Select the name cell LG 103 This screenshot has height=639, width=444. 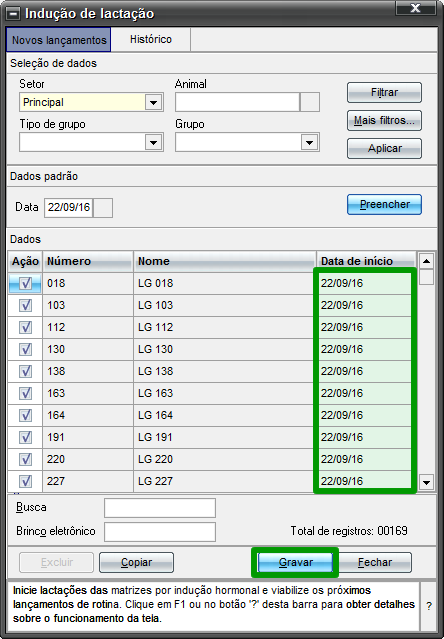[225, 305]
